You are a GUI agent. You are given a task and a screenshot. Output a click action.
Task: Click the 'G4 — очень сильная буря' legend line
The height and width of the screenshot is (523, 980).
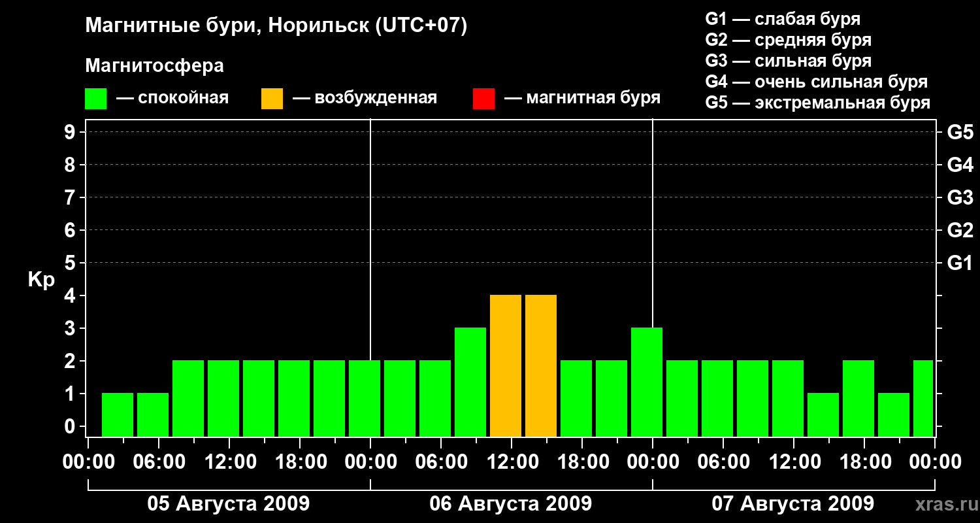coord(816,82)
